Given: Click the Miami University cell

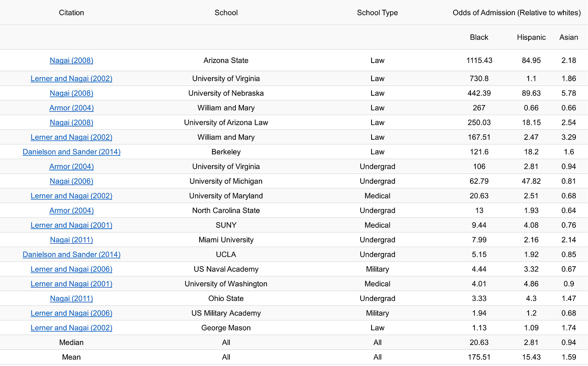Looking at the screenshot, I should (x=226, y=240).
